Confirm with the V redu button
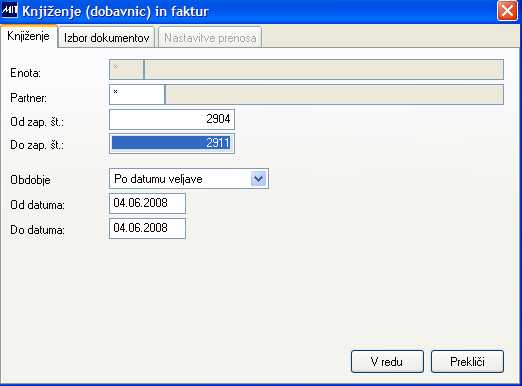The width and height of the screenshot is (522, 386). pyautogui.click(x=387, y=361)
